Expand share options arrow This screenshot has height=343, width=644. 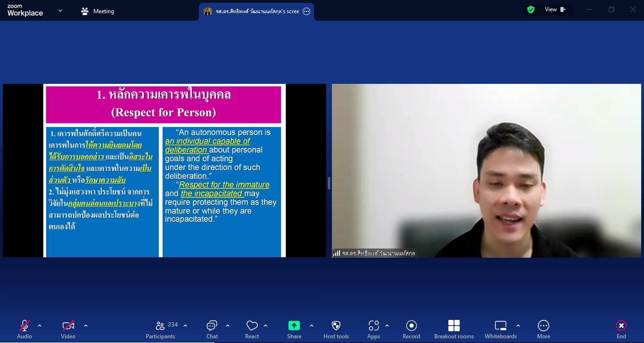(x=312, y=326)
